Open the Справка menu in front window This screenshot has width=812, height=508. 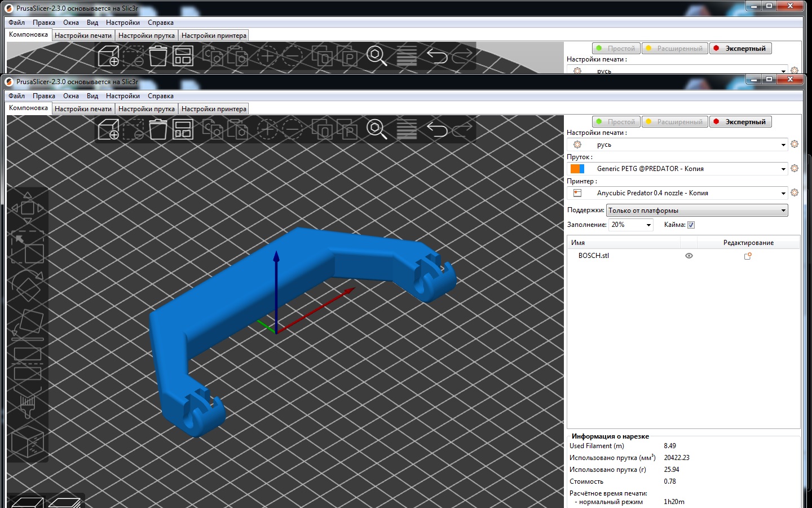(160, 96)
